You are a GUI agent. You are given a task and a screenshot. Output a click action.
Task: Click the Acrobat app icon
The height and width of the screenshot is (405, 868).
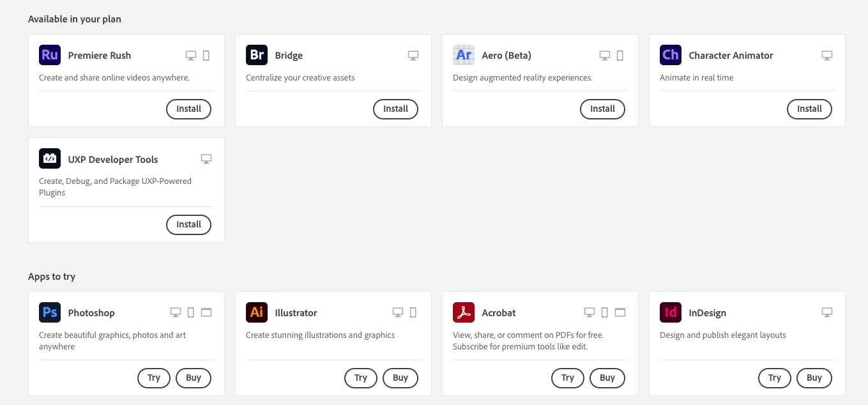tap(463, 312)
